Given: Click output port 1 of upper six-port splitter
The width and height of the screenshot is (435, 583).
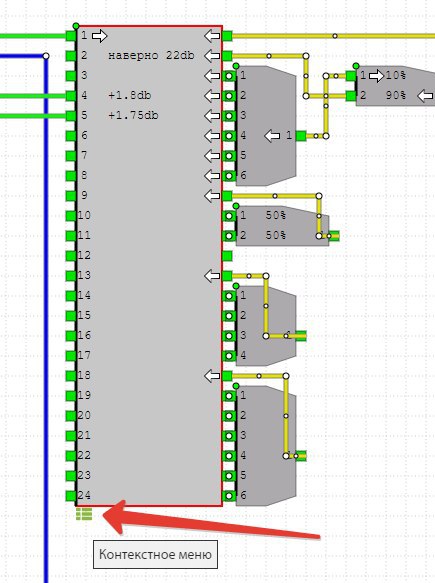Looking at the screenshot, I should 301,136.
